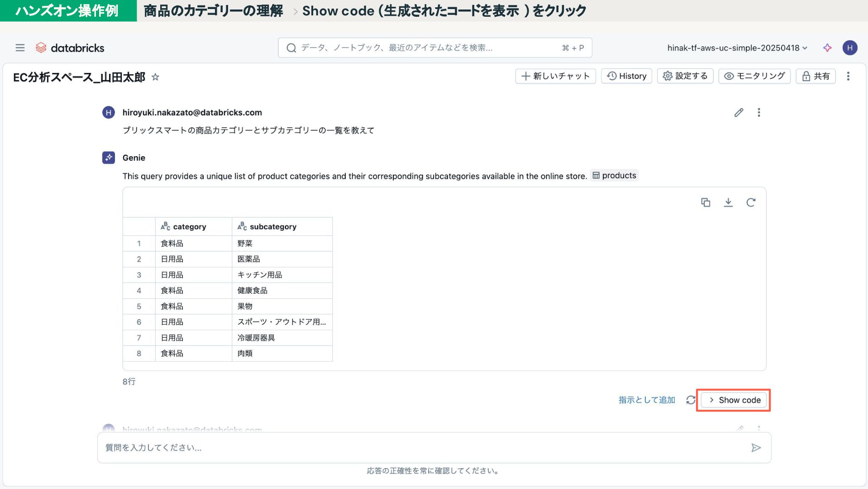Viewport: 868px width, 489px height.
Task: Start a new chat with 新しいチャット
Action: (555, 76)
